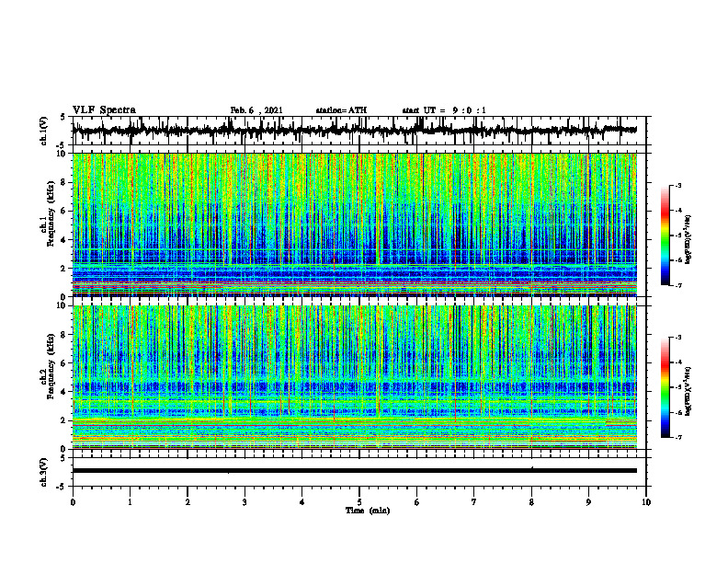Image resolution: width=728 pixels, height=563 pixels.
Task: Click time axis tick label "8"
Action: click(x=531, y=502)
